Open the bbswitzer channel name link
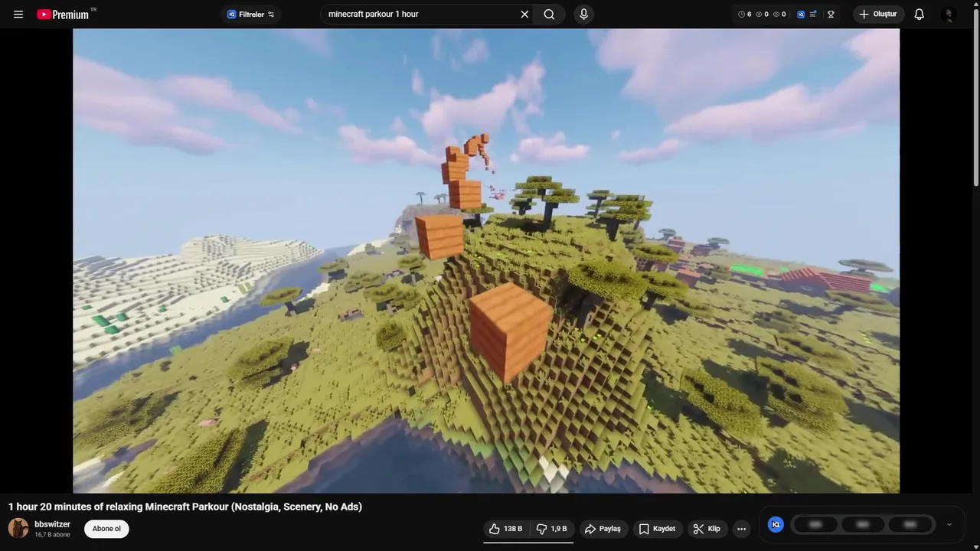Screen dimensions: 980x551 (x=52, y=524)
